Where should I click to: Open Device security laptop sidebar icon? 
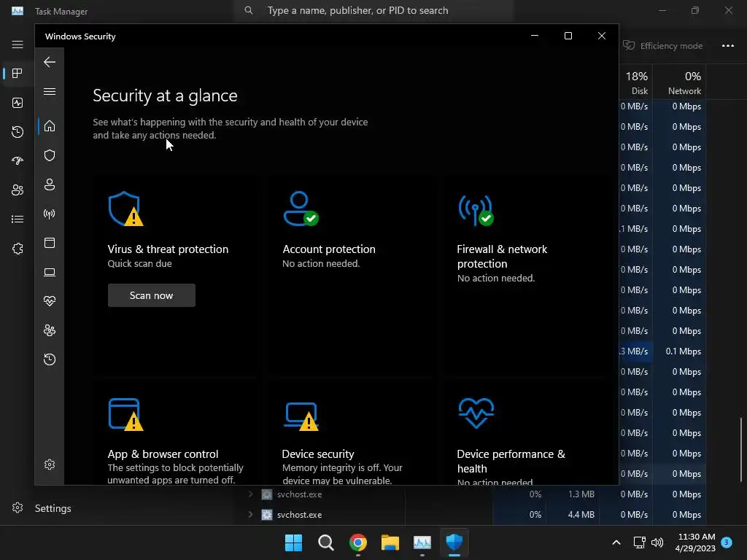(50, 273)
